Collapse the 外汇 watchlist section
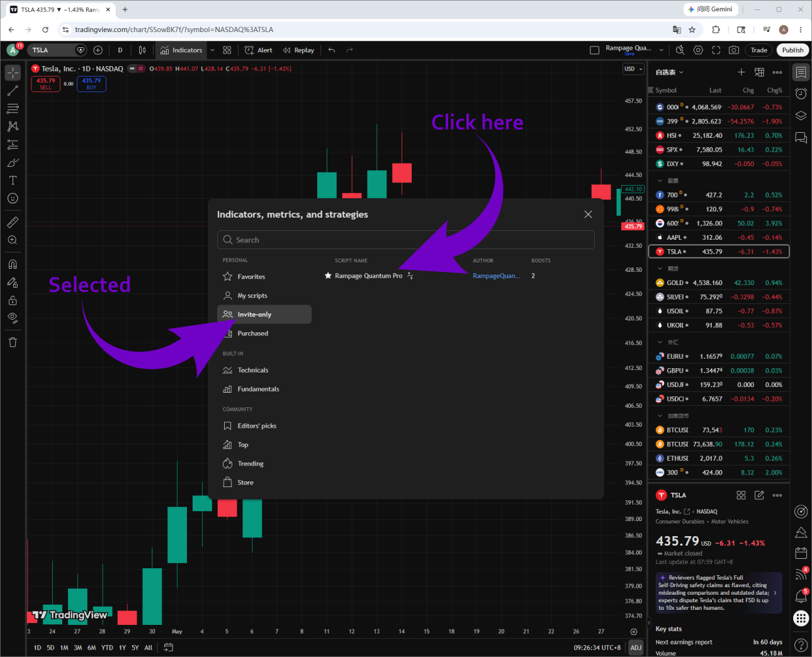 (x=660, y=342)
